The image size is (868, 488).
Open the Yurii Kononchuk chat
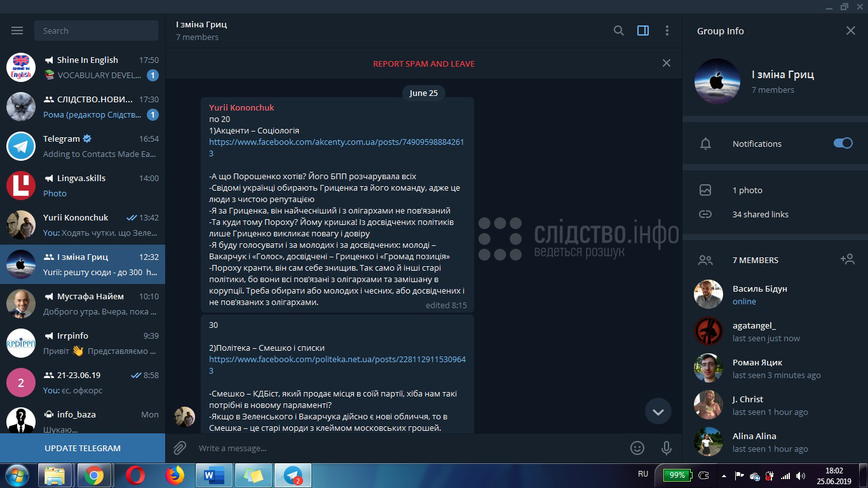point(83,225)
